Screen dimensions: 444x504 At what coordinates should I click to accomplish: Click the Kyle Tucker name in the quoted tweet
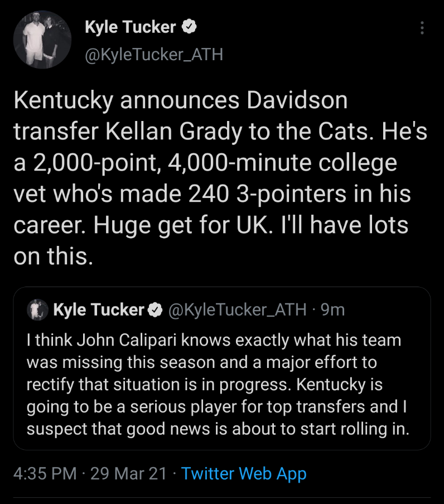pos(98,310)
